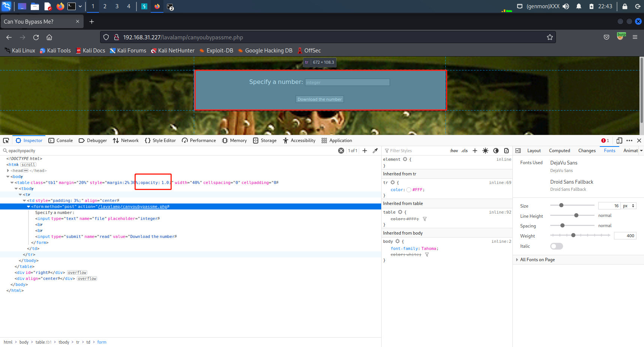Open Save to Pocket icon

pos(607,37)
